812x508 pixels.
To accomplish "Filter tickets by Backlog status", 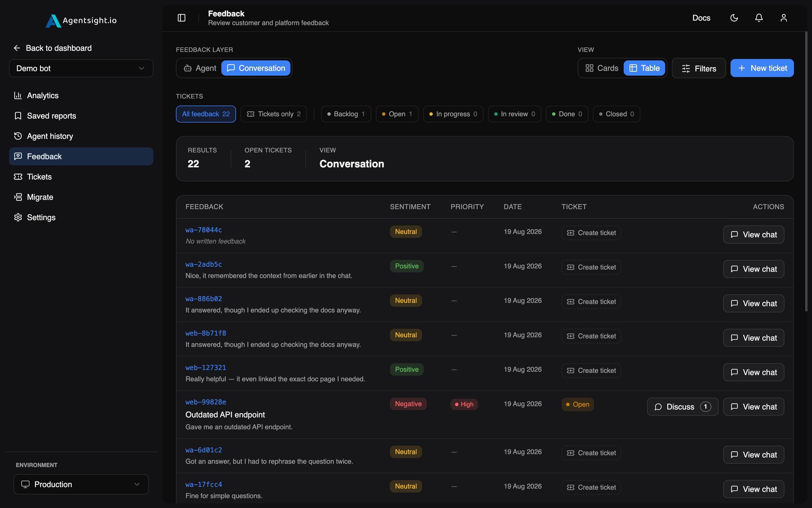I will (x=346, y=114).
